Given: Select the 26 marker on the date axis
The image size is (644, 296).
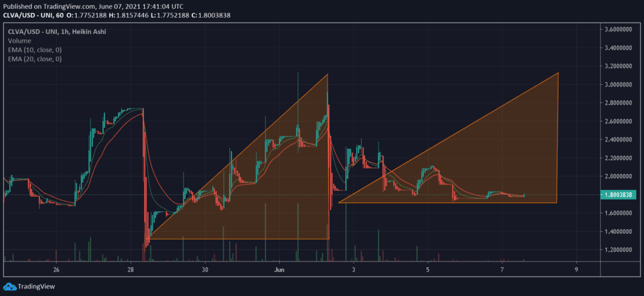Looking at the screenshot, I should [57, 270].
